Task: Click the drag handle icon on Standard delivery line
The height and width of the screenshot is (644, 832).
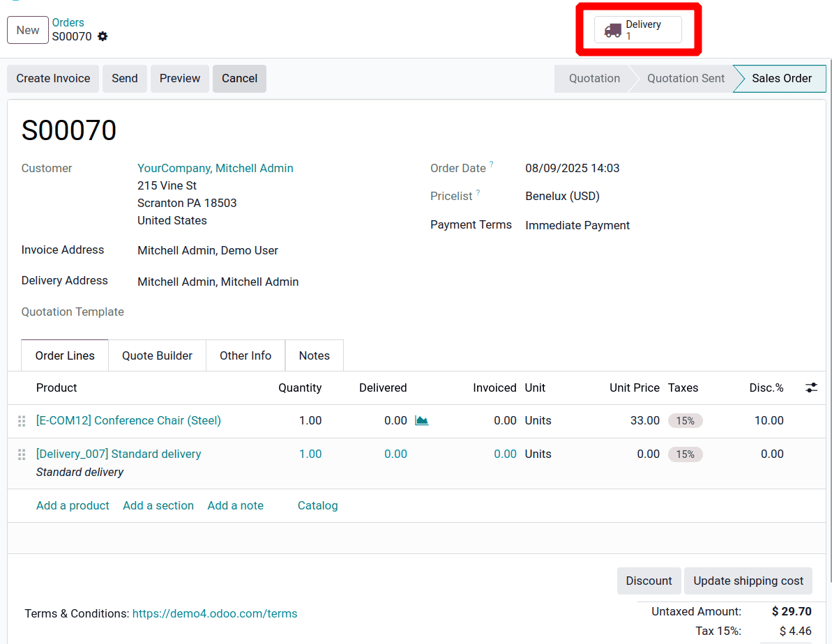Action: (x=22, y=454)
